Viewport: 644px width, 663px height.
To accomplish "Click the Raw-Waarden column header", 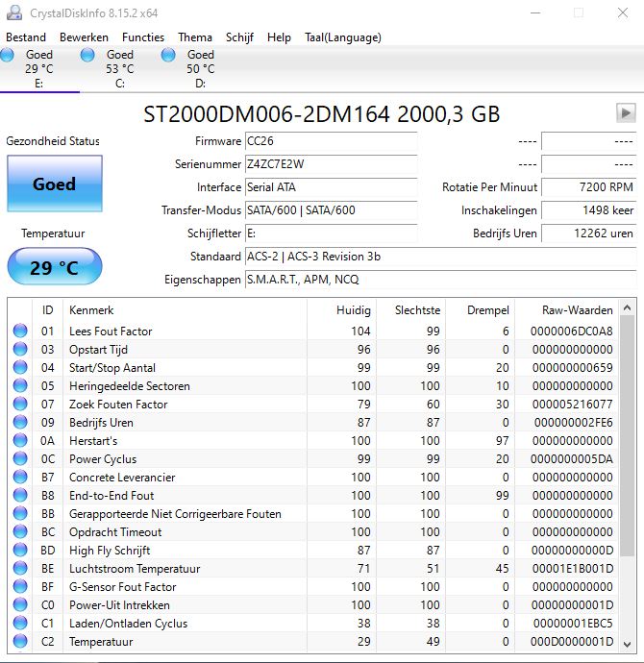I will pos(566,310).
